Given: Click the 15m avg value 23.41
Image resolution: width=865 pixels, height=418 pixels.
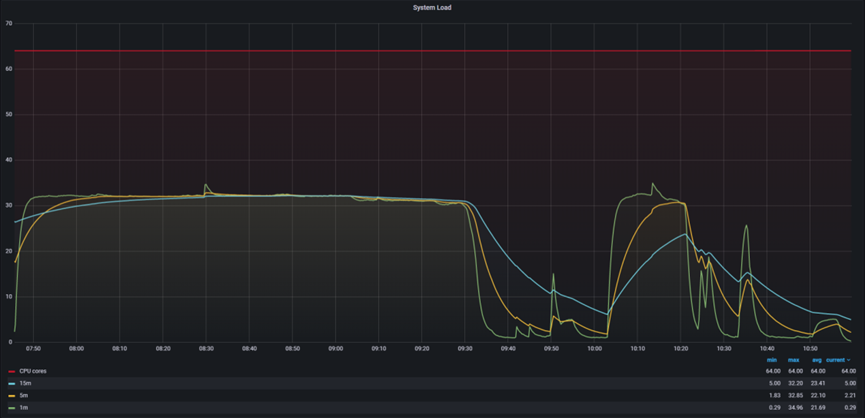Looking at the screenshot, I should tap(818, 383).
